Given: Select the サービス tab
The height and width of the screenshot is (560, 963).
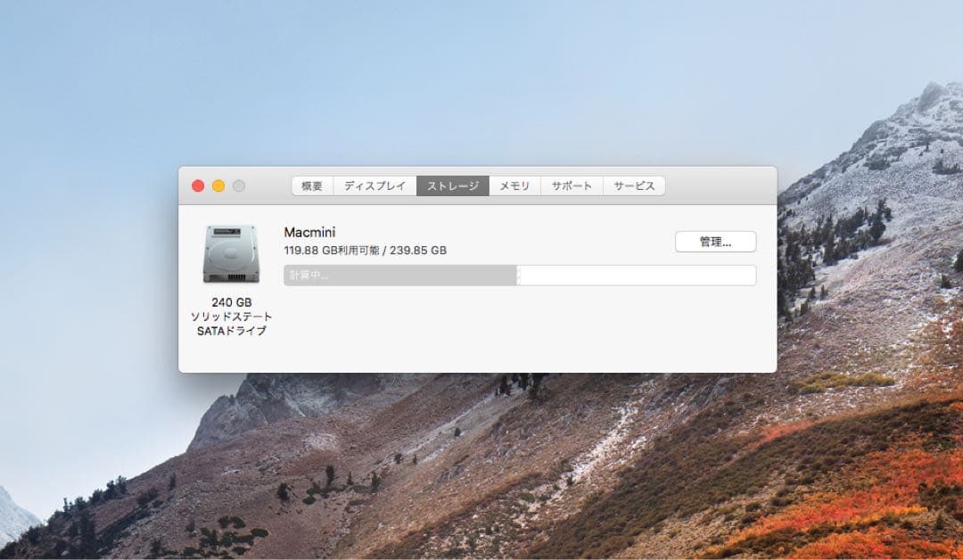Looking at the screenshot, I should tap(634, 185).
